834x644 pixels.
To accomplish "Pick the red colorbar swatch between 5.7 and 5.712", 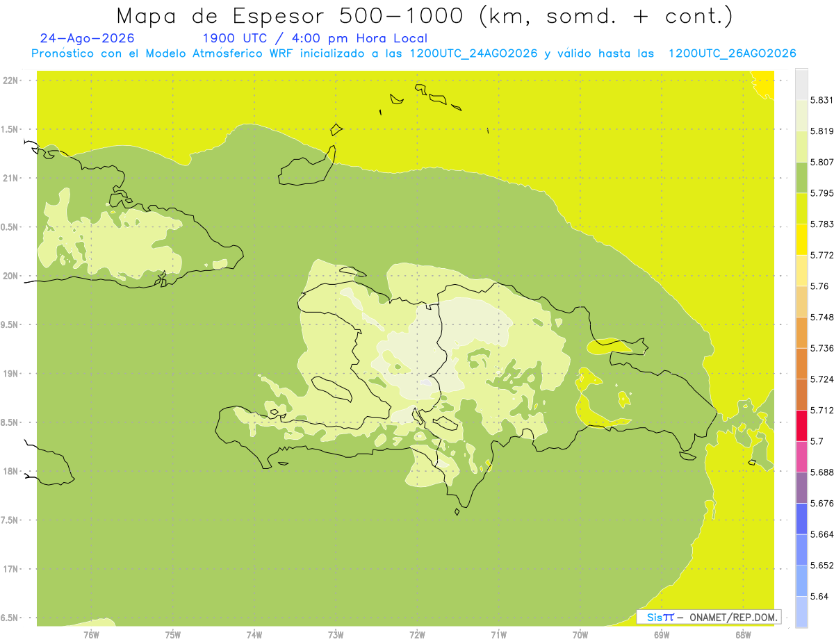I will (801, 426).
